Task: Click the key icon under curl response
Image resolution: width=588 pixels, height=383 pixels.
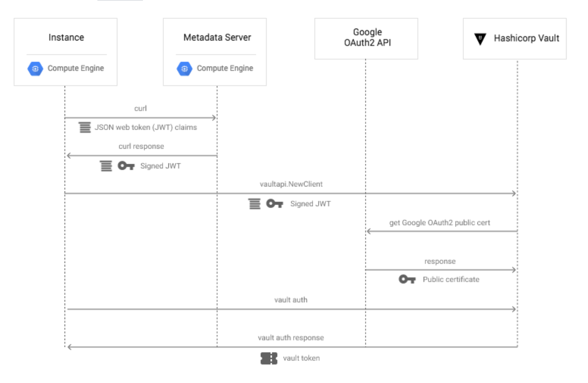Action: tap(126, 166)
